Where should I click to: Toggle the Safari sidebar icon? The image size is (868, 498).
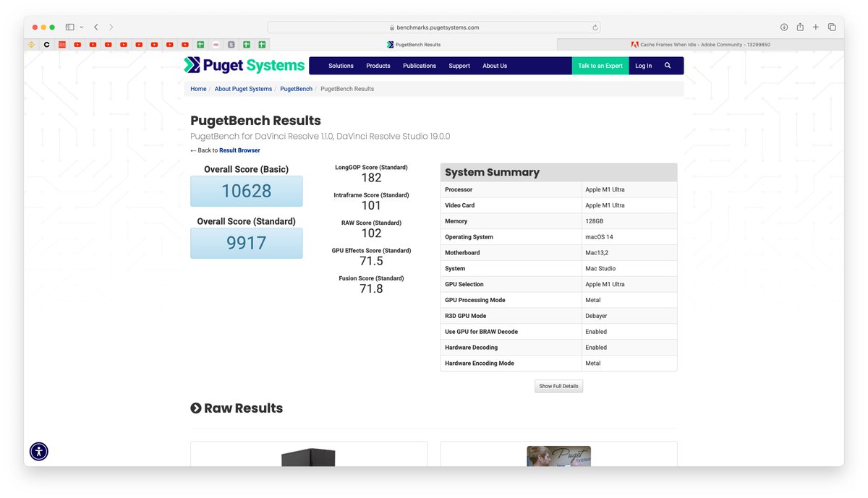click(70, 27)
